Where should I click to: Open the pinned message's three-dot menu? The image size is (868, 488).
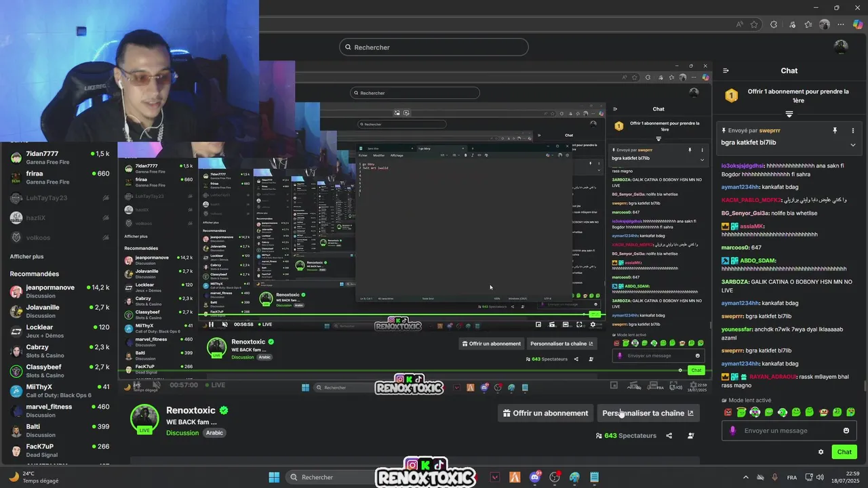click(x=853, y=130)
